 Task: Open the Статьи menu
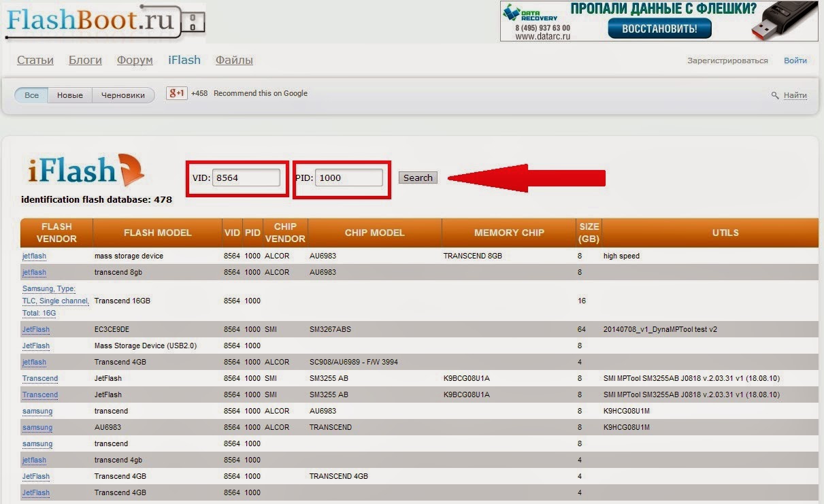35,60
